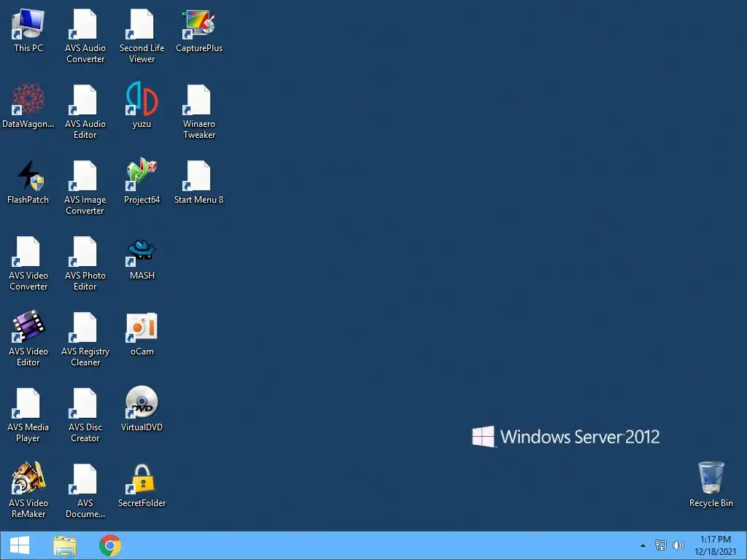Open the network status tray icon
Viewport: 747px width, 560px height.
[x=660, y=545]
